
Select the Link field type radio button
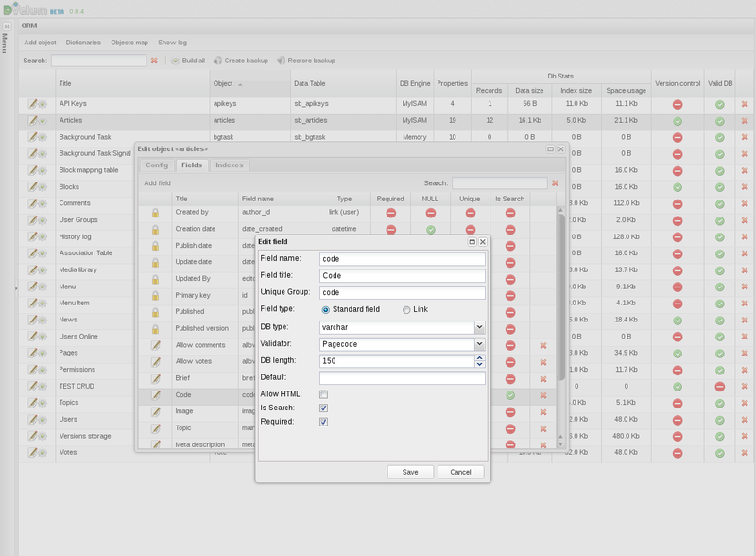click(405, 311)
